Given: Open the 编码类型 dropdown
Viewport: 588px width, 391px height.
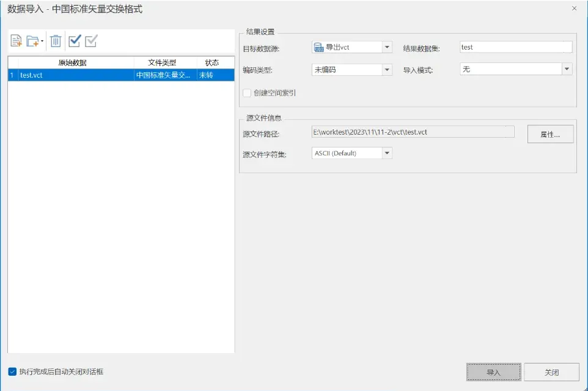Looking at the screenshot, I should (x=387, y=70).
